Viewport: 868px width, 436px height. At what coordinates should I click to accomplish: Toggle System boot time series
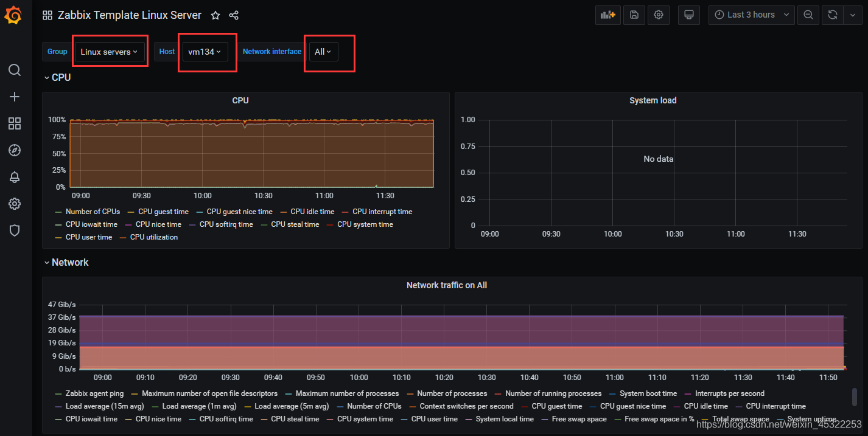click(648, 393)
